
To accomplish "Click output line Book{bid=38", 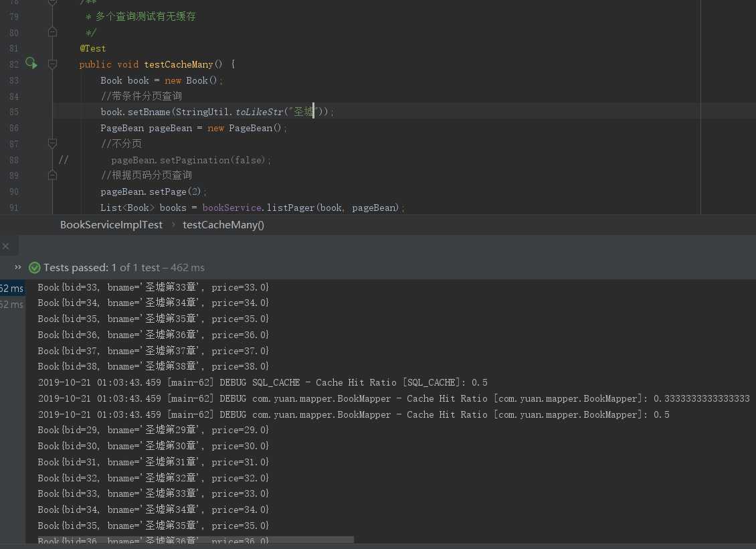I will [153, 366].
